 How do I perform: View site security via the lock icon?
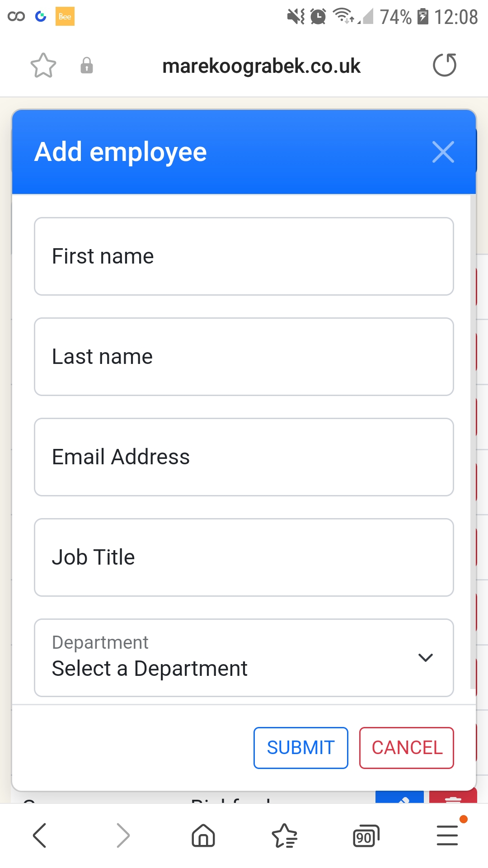pyautogui.click(x=87, y=66)
